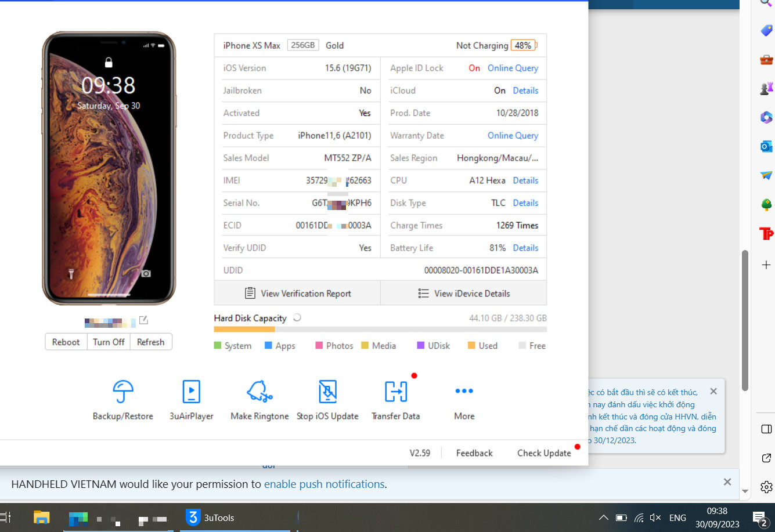Show More tools via three-dots icon
The image size is (775, 532).
pyautogui.click(x=464, y=392)
